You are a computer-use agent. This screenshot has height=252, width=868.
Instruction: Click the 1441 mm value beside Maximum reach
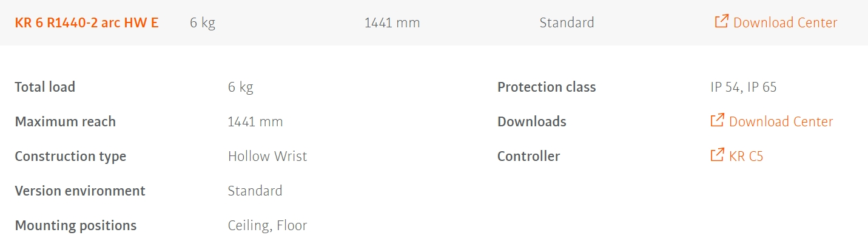[255, 122]
